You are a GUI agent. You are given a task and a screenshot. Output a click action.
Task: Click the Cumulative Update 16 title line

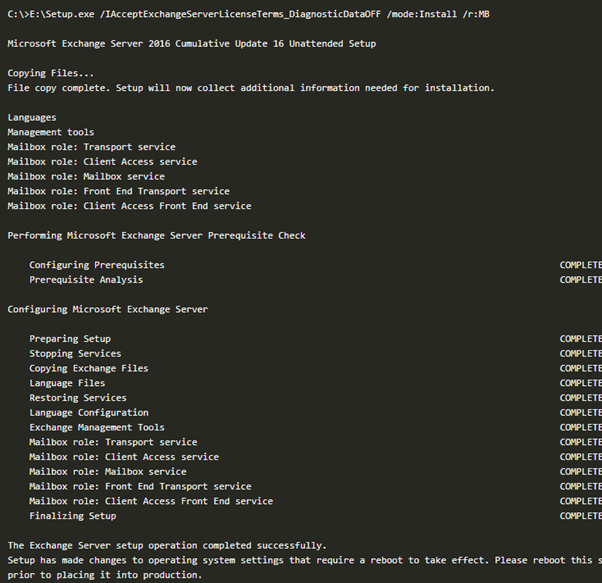192,44
